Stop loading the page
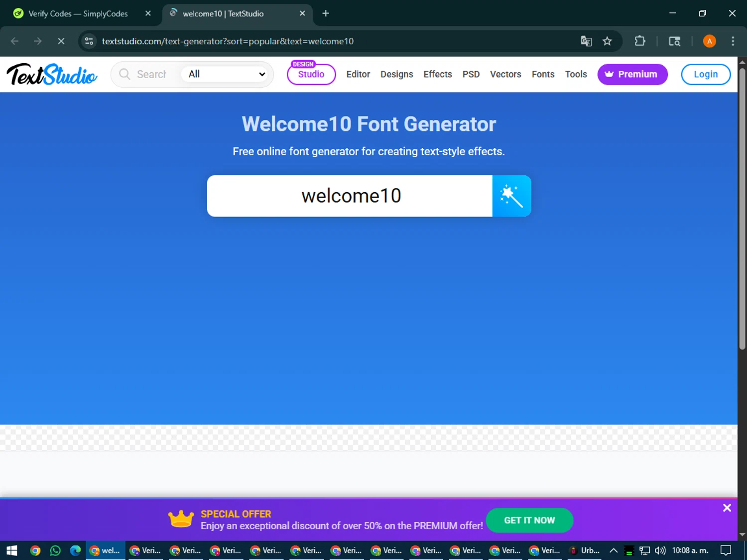 (x=61, y=41)
